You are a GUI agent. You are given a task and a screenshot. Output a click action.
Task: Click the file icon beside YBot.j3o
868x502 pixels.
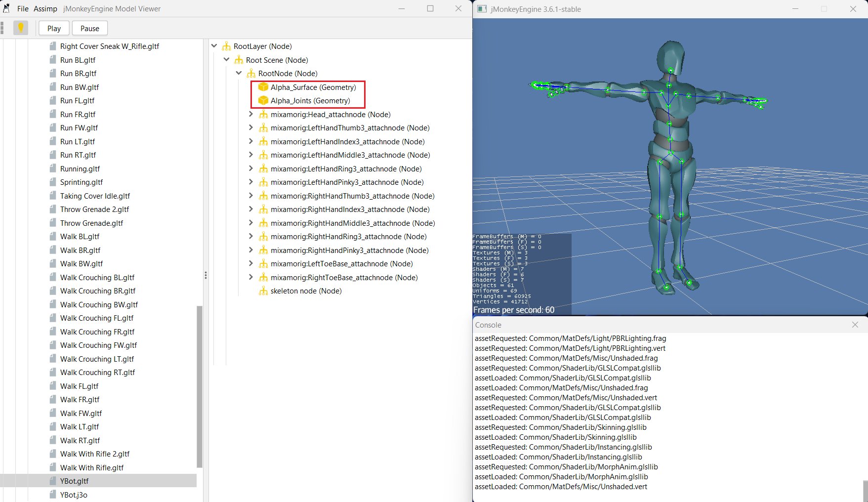53,495
